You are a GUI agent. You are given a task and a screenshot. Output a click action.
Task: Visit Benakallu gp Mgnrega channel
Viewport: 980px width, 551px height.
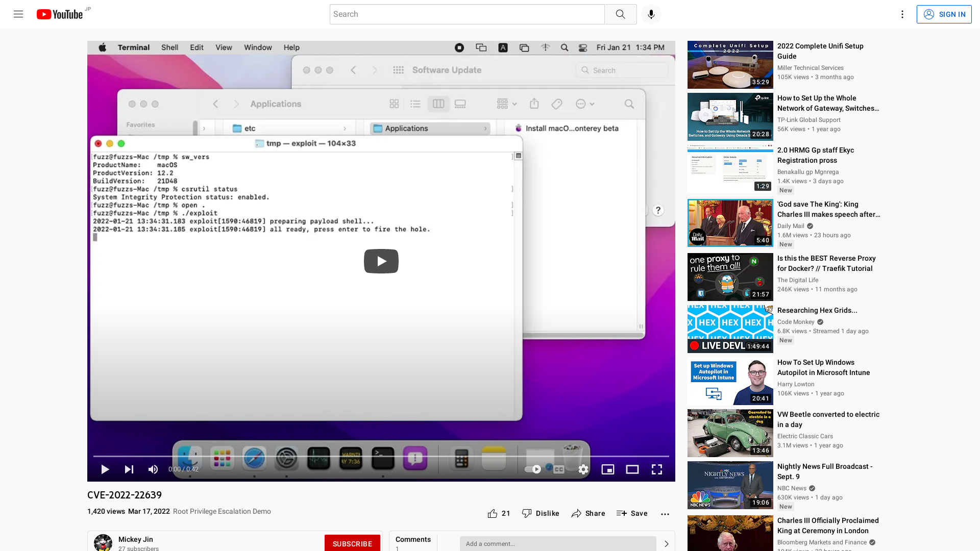pyautogui.click(x=808, y=172)
